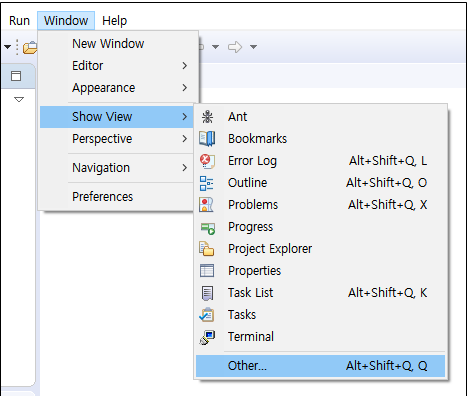Viewport: 472px width, 396px height.
Task: Choose Other... to show more views
Action: pos(320,366)
